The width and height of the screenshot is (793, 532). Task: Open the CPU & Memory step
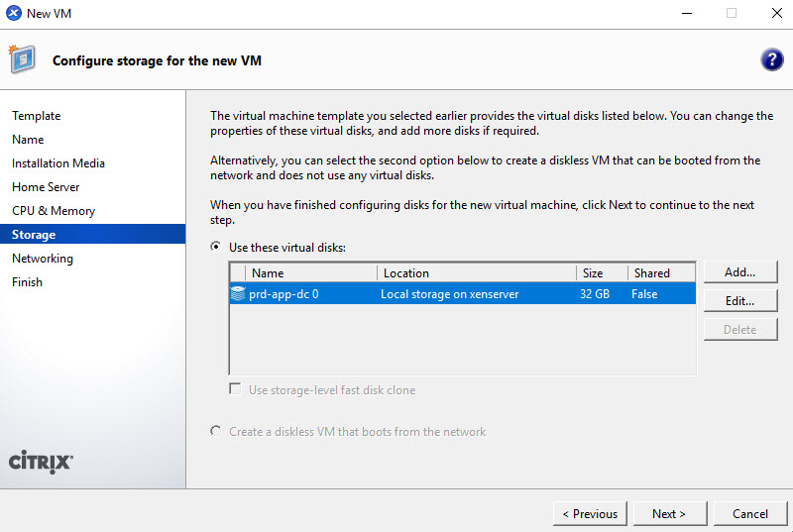coord(54,211)
